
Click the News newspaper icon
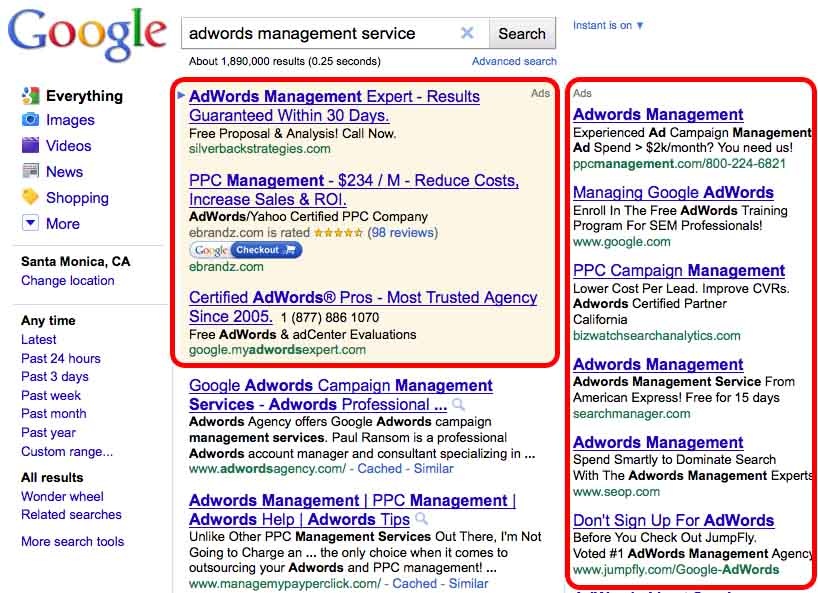(30, 171)
